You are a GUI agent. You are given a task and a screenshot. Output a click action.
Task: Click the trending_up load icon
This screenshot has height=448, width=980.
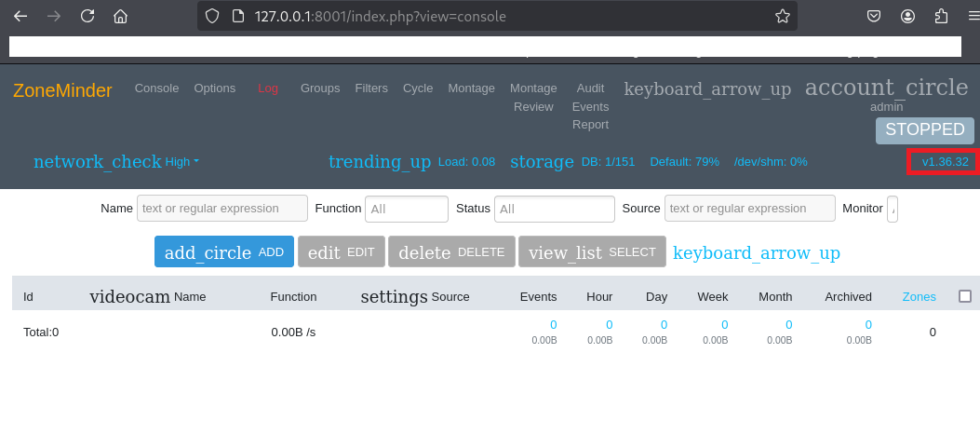[380, 162]
